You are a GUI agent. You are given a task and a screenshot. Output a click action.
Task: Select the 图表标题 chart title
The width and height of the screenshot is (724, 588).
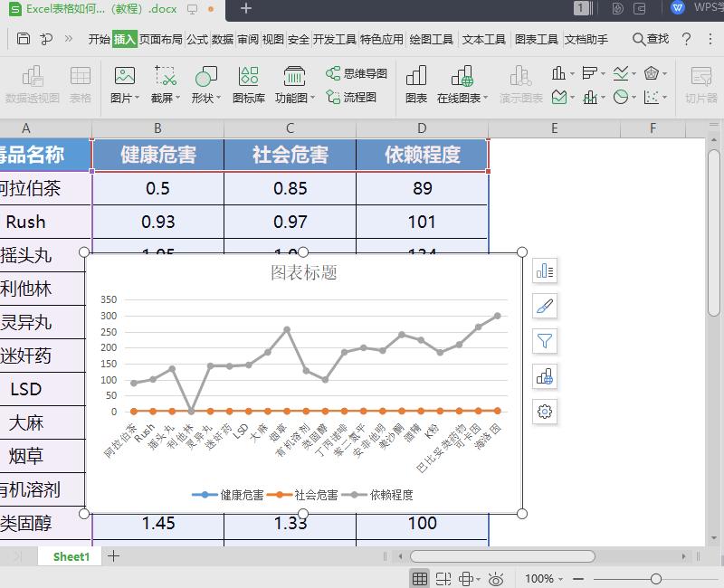[x=305, y=274]
